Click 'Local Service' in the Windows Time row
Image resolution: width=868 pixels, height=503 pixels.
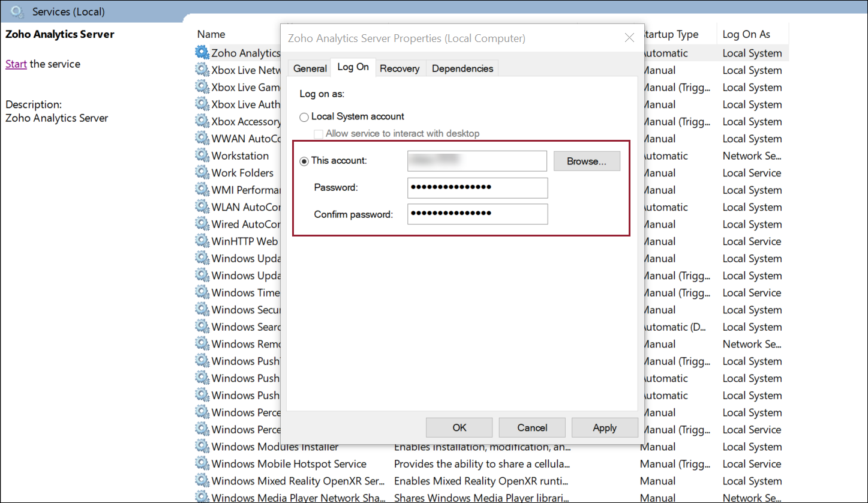(752, 293)
